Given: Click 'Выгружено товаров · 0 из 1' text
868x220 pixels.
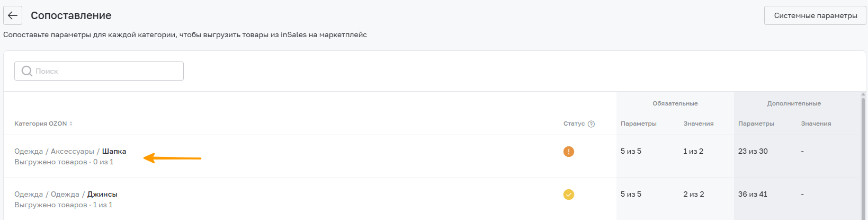Looking at the screenshot, I should 64,162.
